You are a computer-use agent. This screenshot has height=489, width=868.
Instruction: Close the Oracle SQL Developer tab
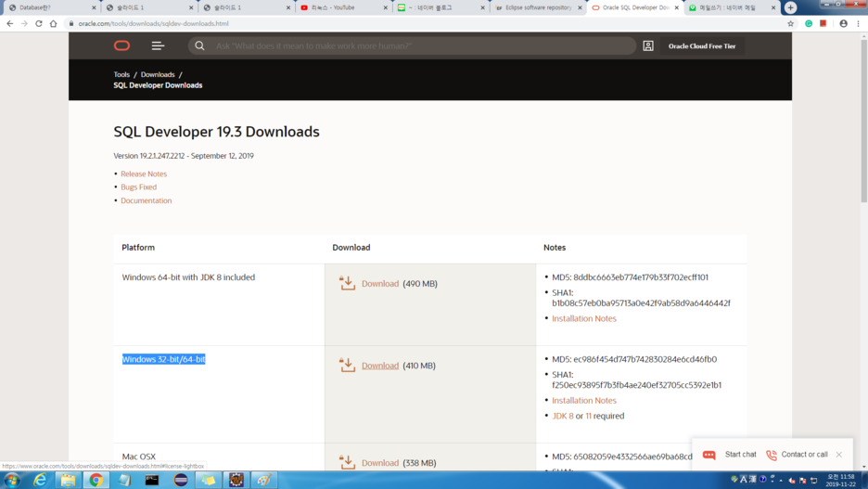click(676, 7)
